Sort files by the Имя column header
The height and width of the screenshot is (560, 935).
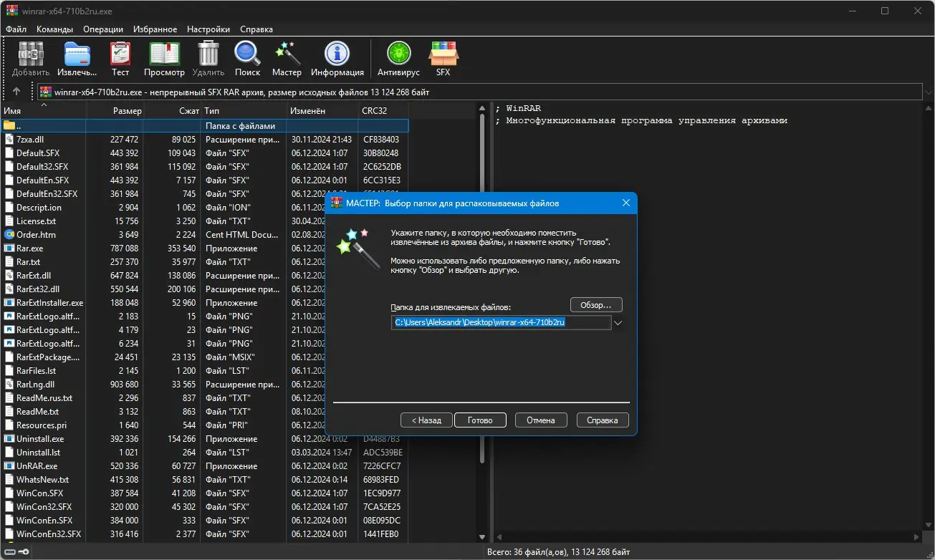[43, 111]
